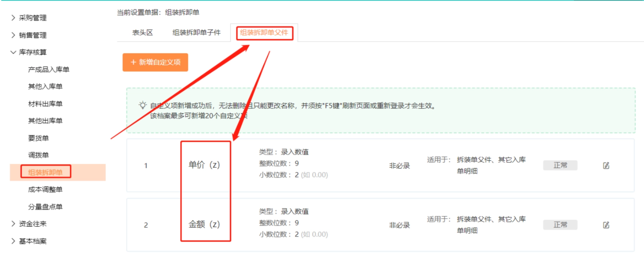Select the 组装拆卸单父件 tab
The image size is (644, 261).
(264, 33)
